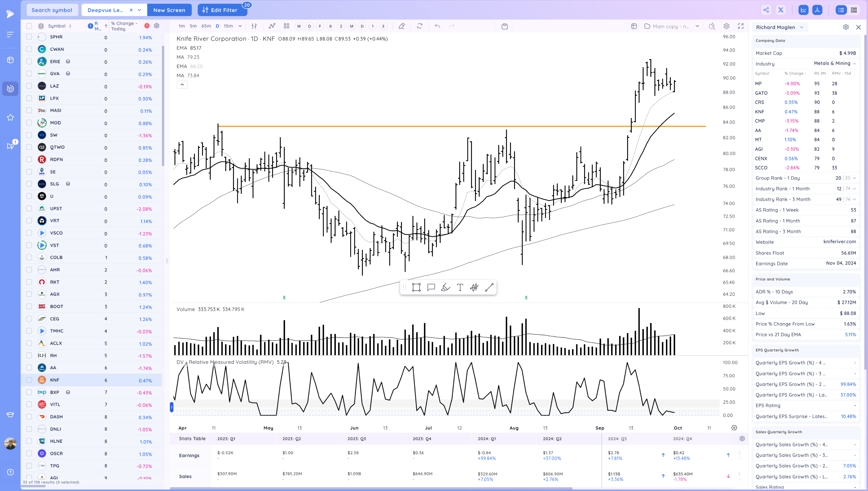Click the price scale auto-fit target icon

click(734, 428)
